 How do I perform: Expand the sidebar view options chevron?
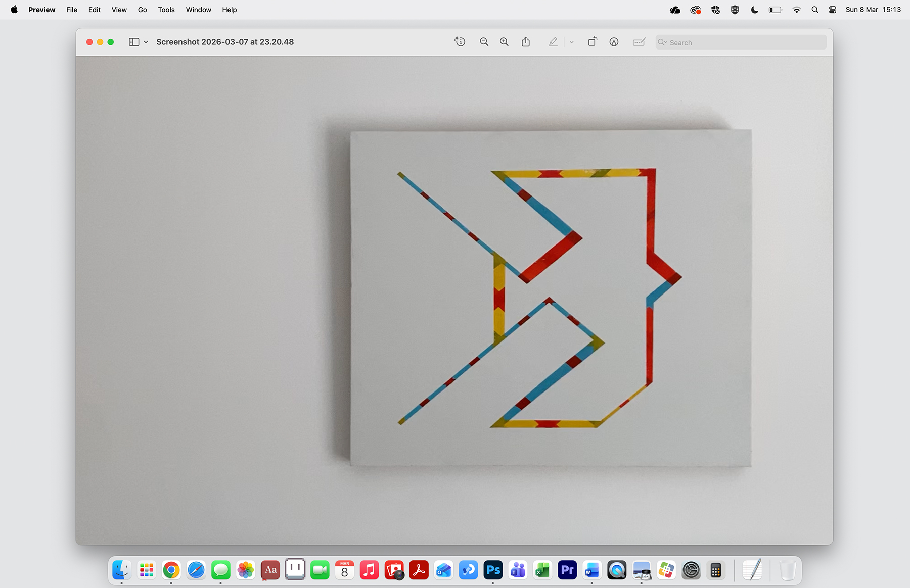(x=146, y=42)
